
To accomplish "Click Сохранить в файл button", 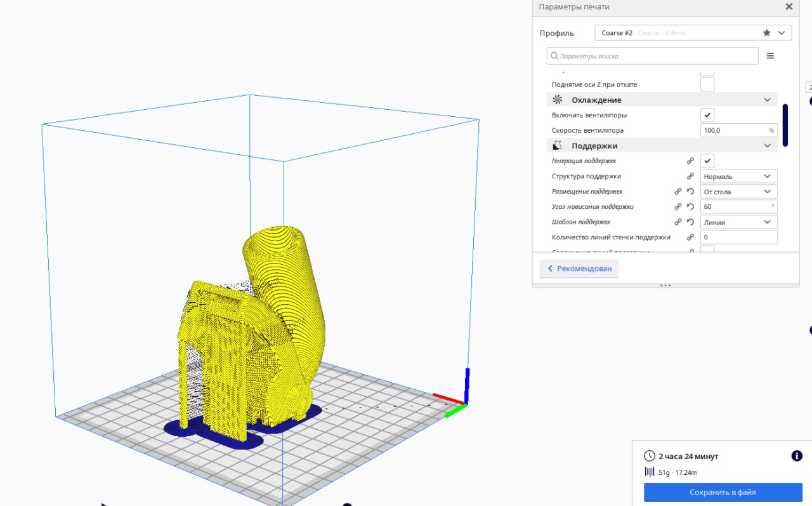I will [723, 492].
